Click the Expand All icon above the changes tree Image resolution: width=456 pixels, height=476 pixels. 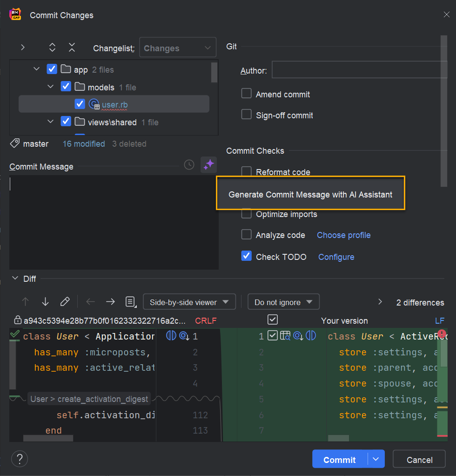(x=52, y=48)
